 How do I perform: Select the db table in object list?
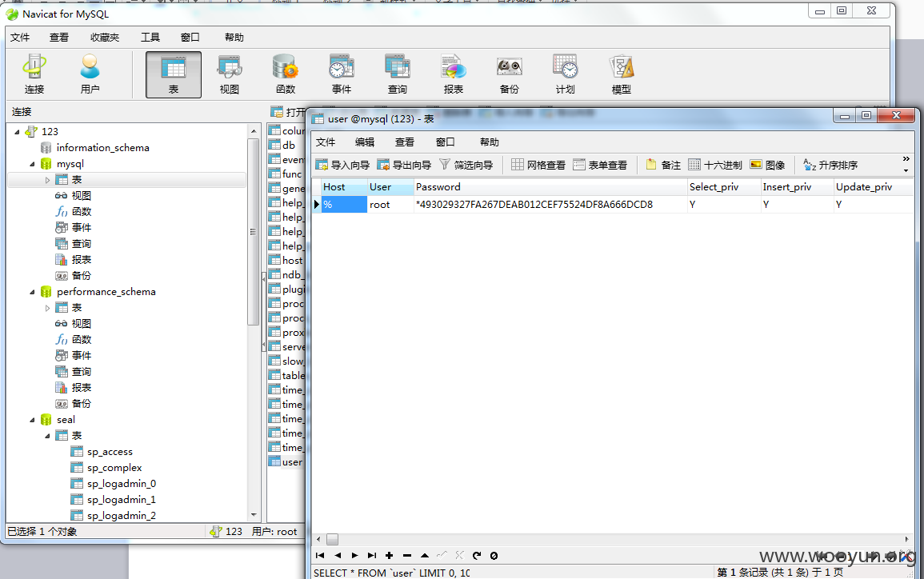pyautogui.click(x=283, y=146)
